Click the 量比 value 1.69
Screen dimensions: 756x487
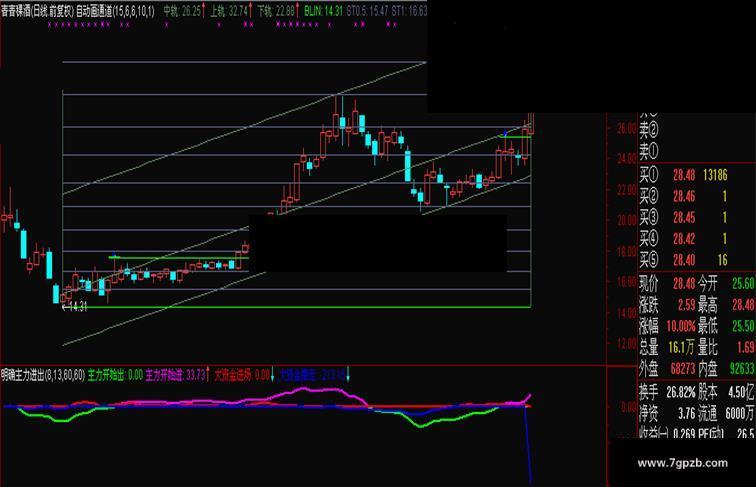pos(745,347)
